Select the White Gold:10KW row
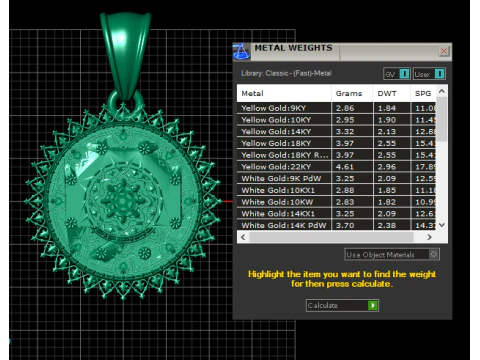Viewport: 480px width, 360px height. coord(336,202)
